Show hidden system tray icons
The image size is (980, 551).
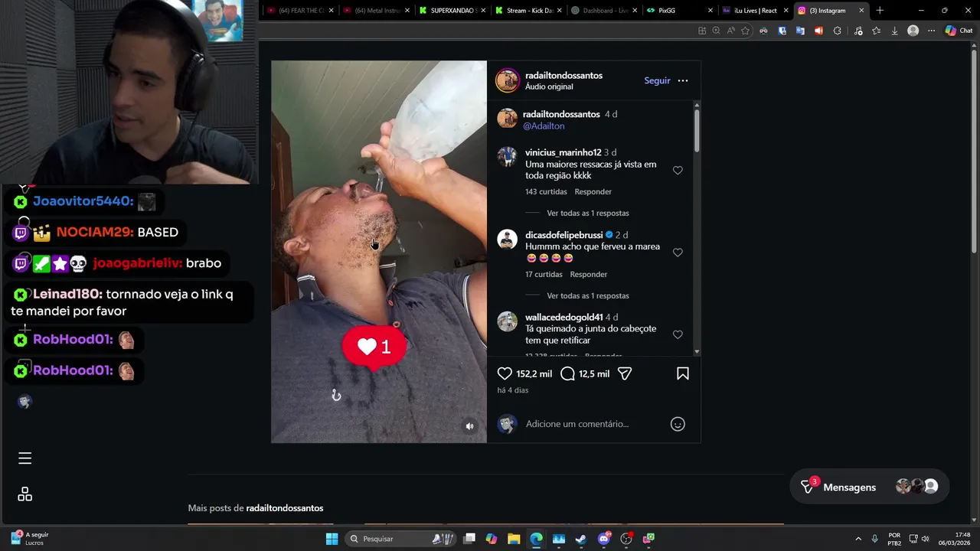858,539
